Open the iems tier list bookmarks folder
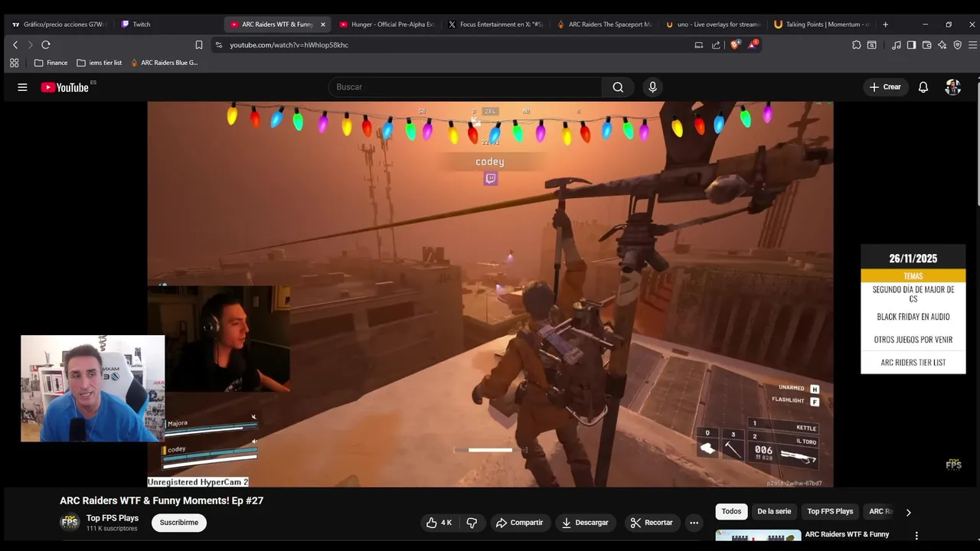 pyautogui.click(x=100, y=63)
